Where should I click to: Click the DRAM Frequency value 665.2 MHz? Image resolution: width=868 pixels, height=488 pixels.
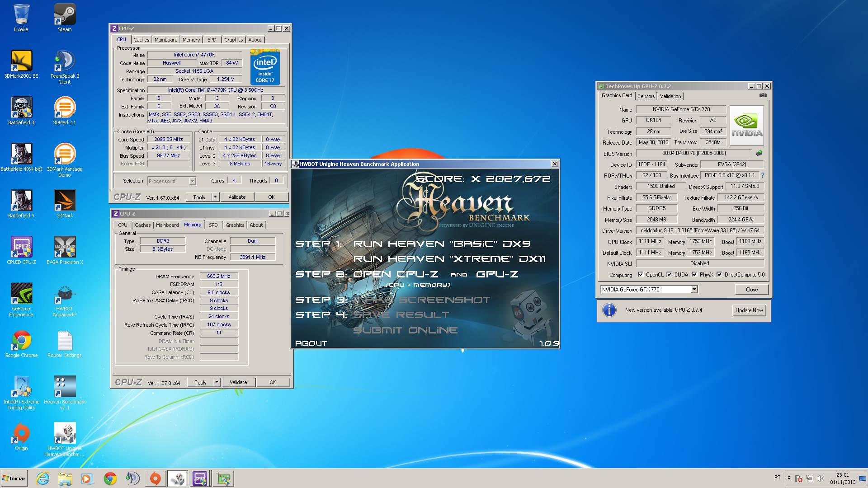click(219, 276)
